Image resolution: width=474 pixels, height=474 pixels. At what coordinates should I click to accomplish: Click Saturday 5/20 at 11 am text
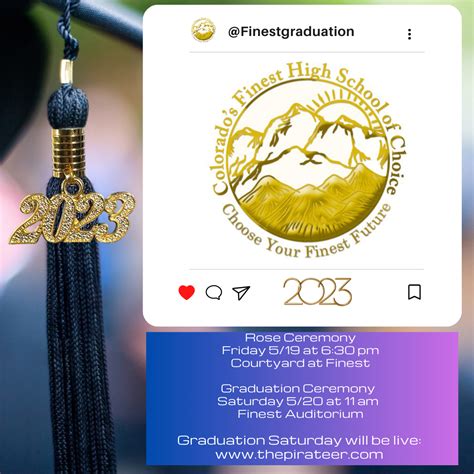(x=298, y=401)
